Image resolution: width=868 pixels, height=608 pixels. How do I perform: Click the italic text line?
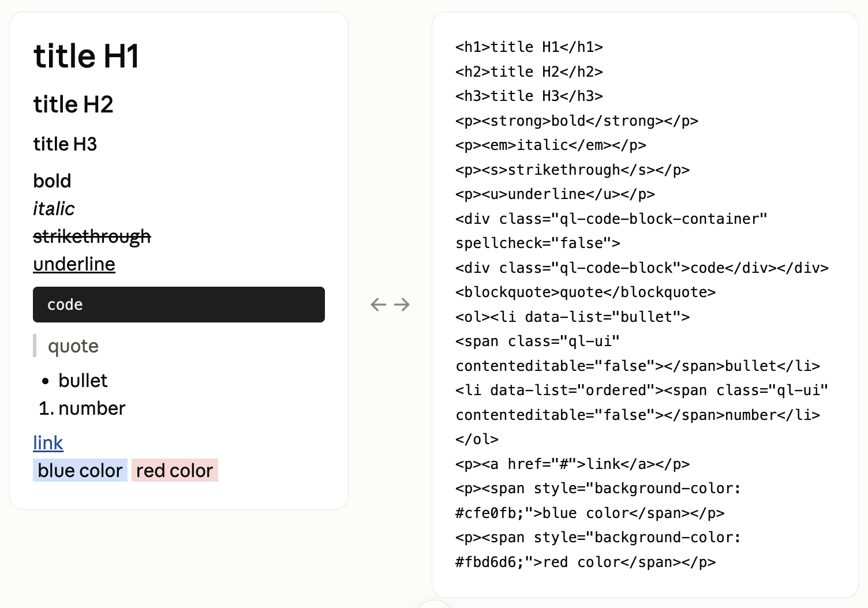(54, 209)
